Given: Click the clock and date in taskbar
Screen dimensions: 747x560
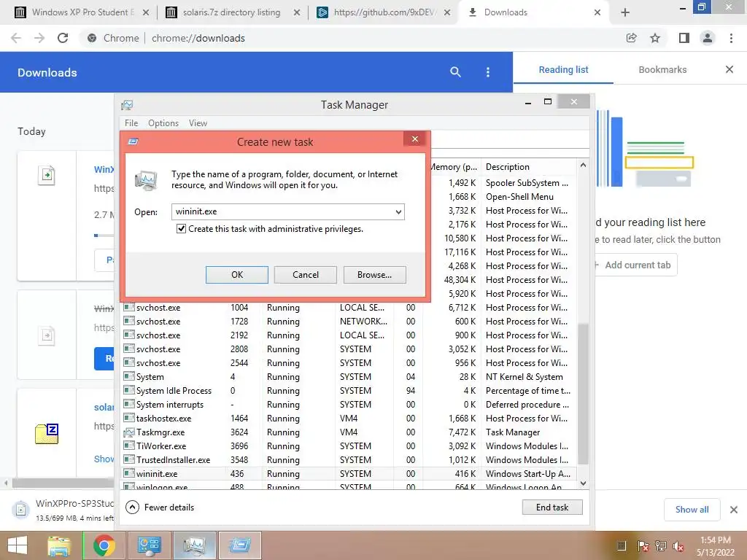Looking at the screenshot, I should pyautogui.click(x=715, y=546).
